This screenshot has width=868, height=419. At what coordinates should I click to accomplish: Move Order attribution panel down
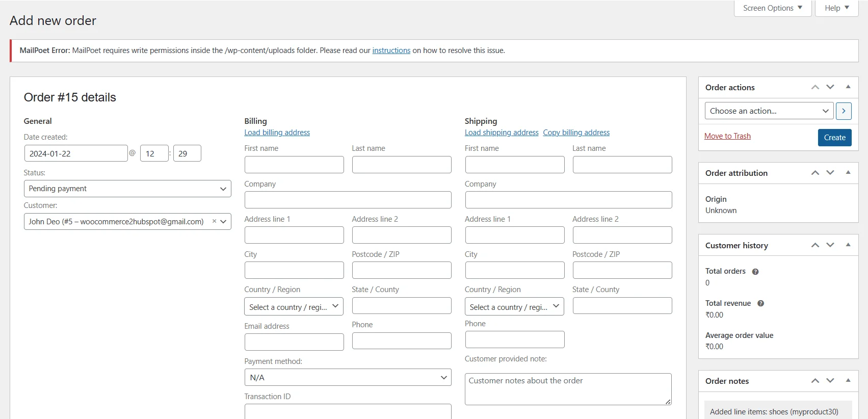tap(830, 173)
